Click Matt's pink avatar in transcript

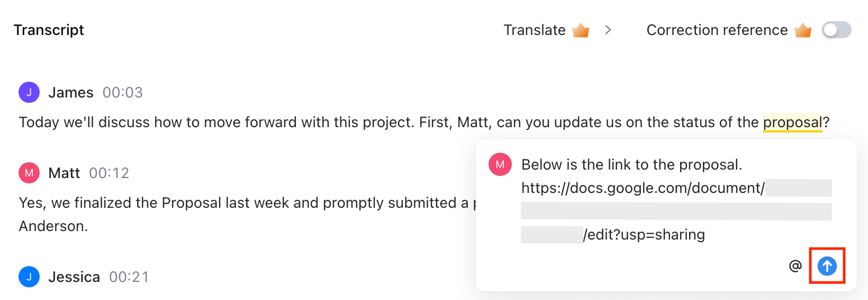[29, 173]
